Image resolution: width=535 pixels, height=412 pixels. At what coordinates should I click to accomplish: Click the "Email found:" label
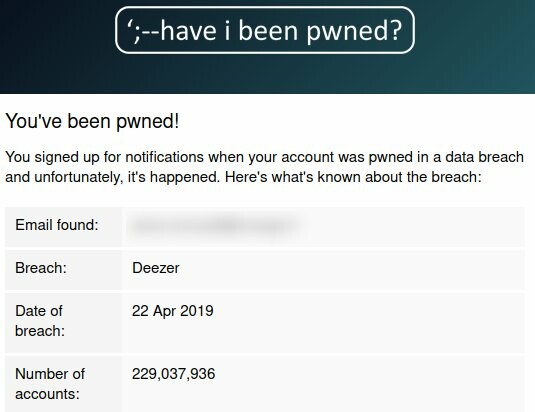57,225
